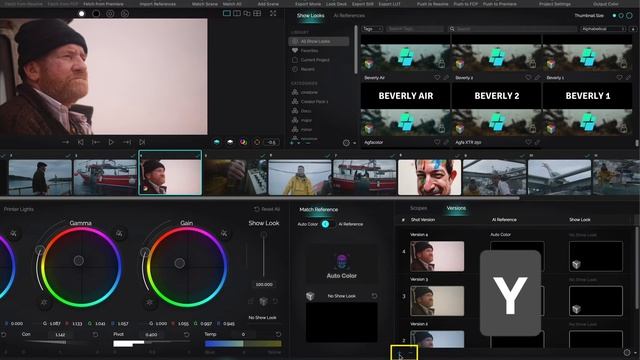Viewport: 640px width, 360px height.
Task: Click the white layer icon below viewer
Action: point(230,142)
